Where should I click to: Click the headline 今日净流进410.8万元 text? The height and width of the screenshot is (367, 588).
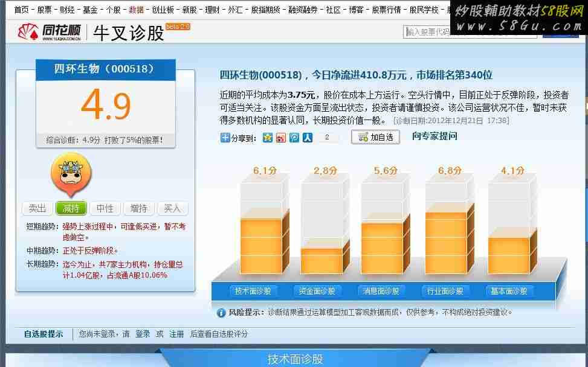pyautogui.click(x=359, y=75)
